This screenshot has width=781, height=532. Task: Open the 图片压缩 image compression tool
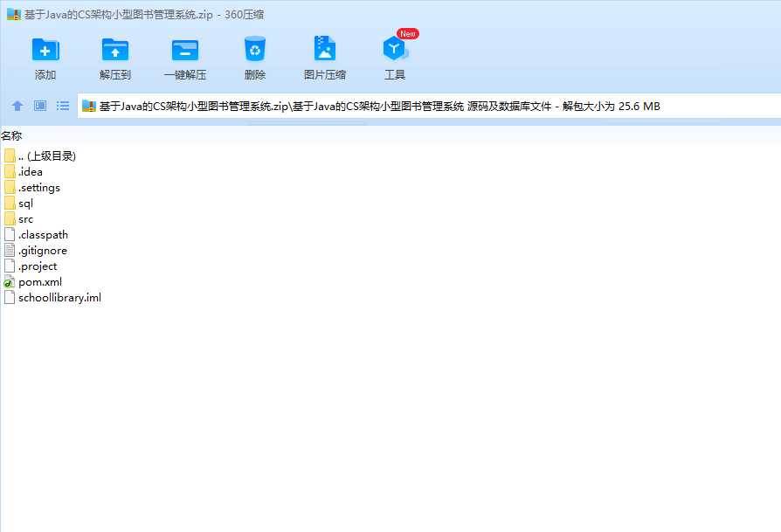[x=325, y=49]
